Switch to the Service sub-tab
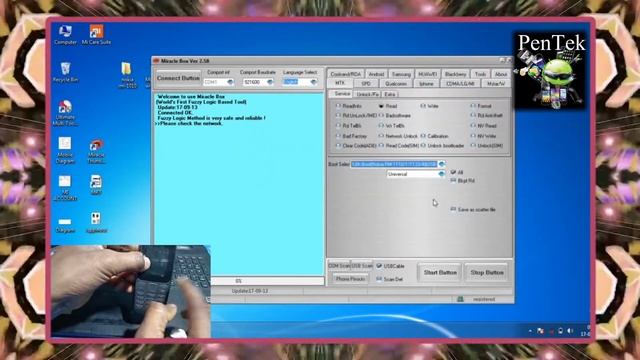This screenshot has height=360, width=640. coord(341,94)
